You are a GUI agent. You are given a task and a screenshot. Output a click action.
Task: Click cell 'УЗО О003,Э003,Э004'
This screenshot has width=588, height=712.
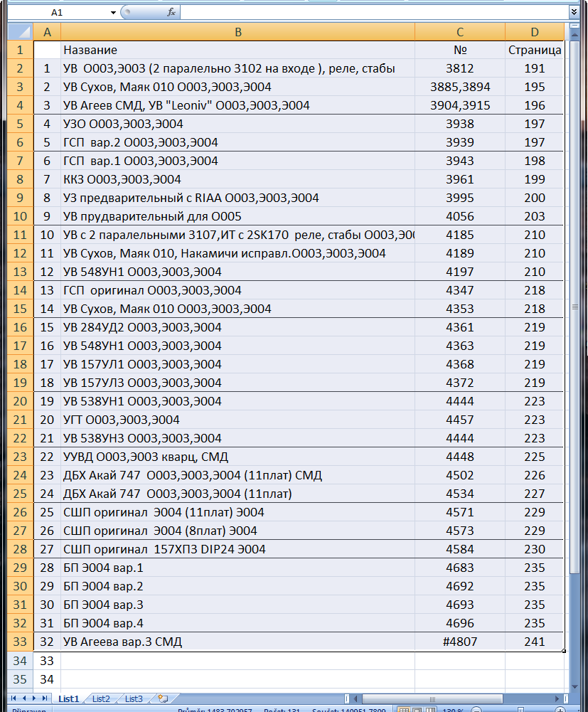(x=238, y=124)
